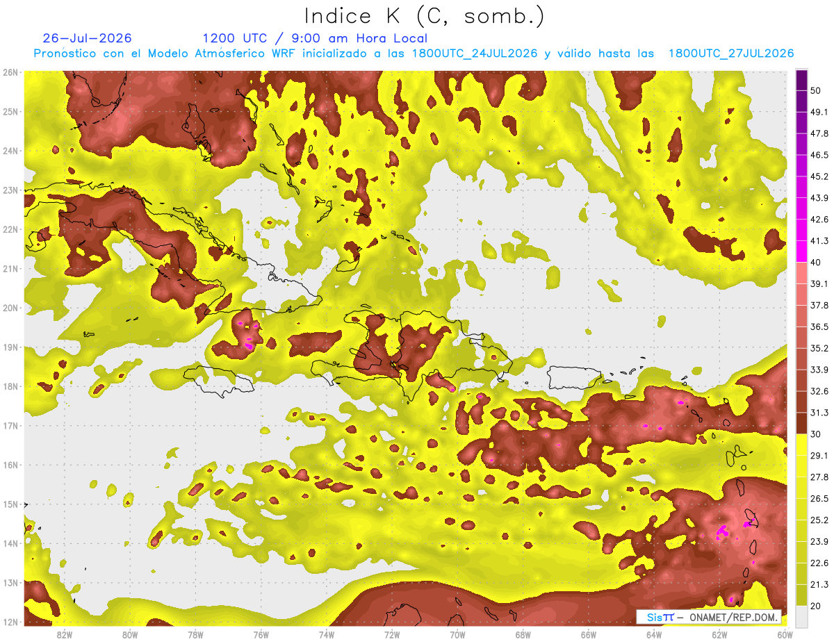Click the '12N' latitude label
This screenshot has height=644, width=834.
(10, 622)
